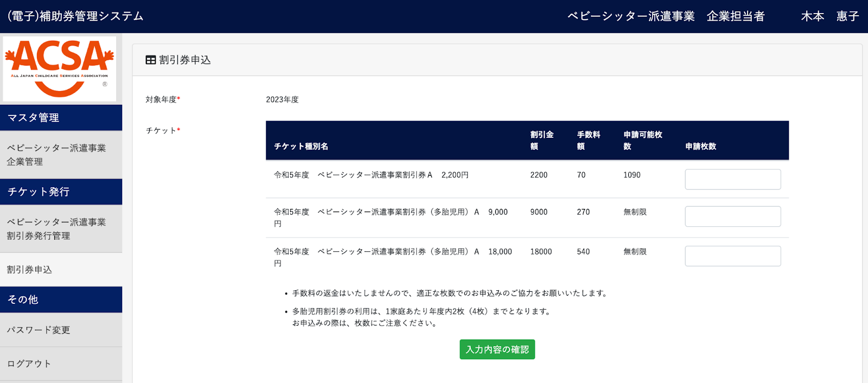The height and width of the screenshot is (383, 868).
Task: Open パスワード変更 in the sidebar
Action: pos(61,330)
